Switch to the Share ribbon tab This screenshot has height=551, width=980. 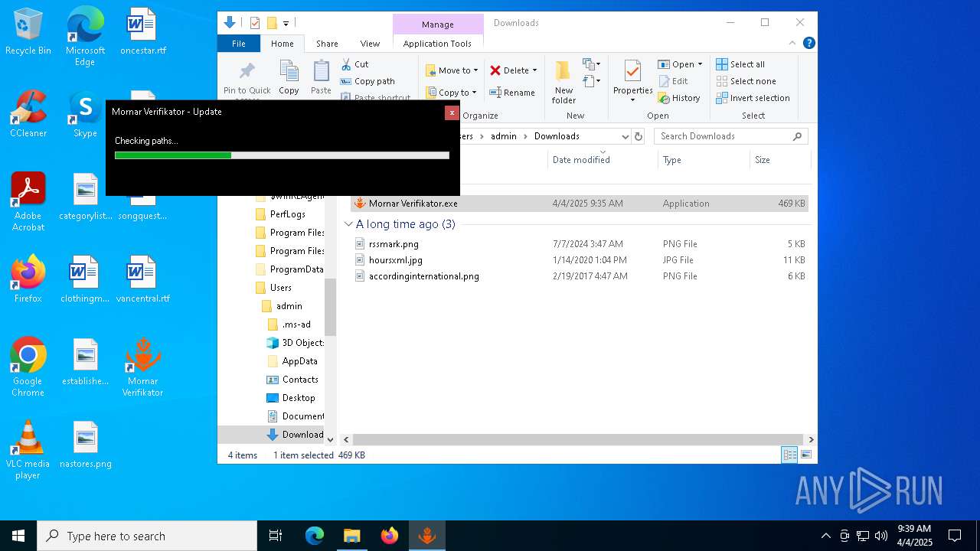coord(327,44)
